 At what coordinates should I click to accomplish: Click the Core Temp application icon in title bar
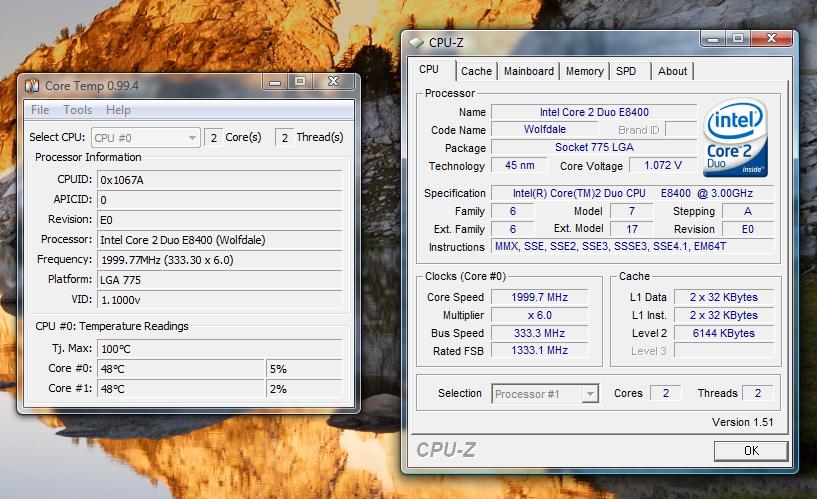[32, 85]
